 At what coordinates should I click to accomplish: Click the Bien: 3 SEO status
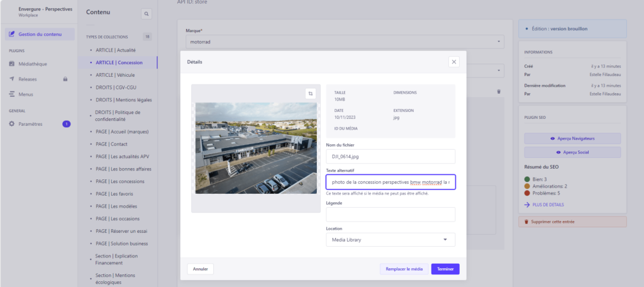click(x=539, y=179)
